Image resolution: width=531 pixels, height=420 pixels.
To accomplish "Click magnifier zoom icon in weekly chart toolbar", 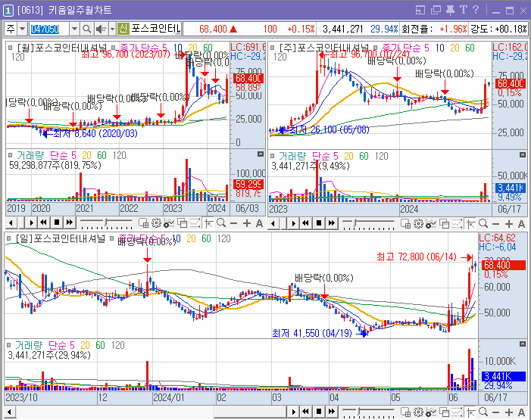I will [483, 223].
